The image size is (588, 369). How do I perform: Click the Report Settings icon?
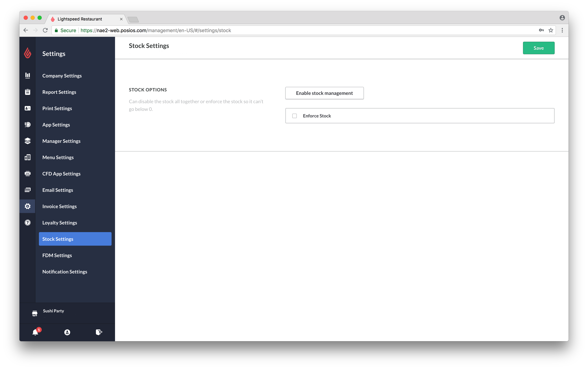tap(27, 92)
